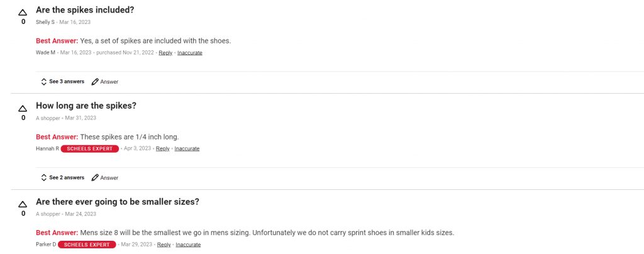Open the 'How long are the spikes?' title
The image size is (644, 254).
[86, 106]
